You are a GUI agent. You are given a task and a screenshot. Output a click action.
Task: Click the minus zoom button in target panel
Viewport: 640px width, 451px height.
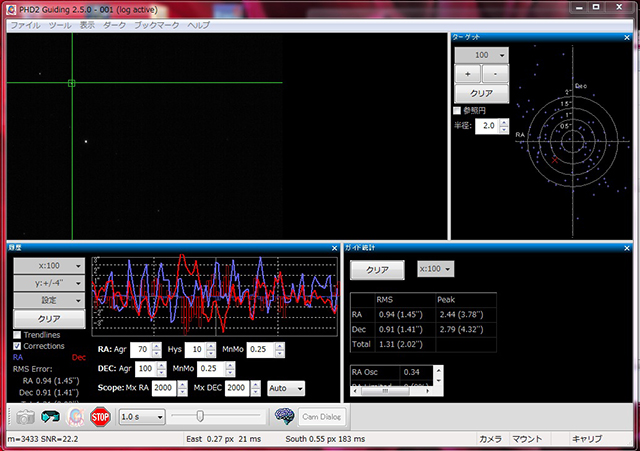pyautogui.click(x=496, y=74)
